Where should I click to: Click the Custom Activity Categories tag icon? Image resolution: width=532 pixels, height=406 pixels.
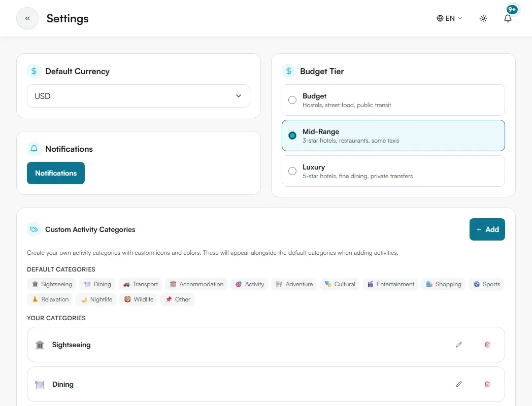tap(34, 229)
